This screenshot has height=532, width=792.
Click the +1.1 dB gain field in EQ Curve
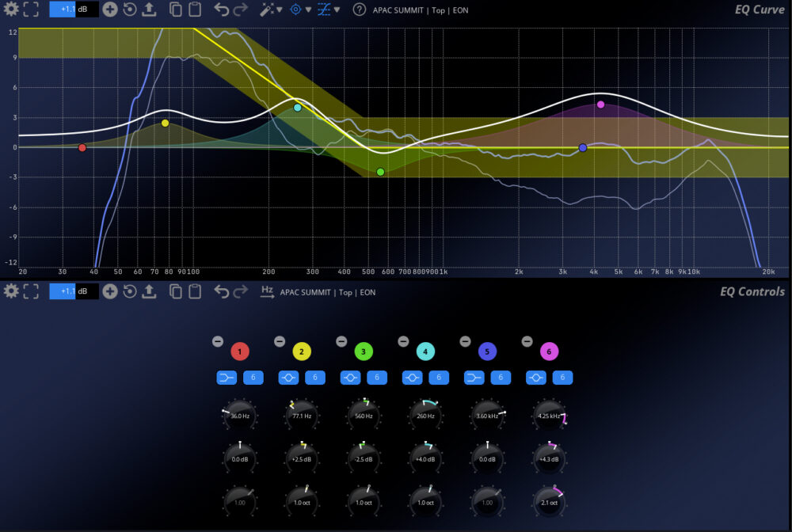tap(74, 9)
